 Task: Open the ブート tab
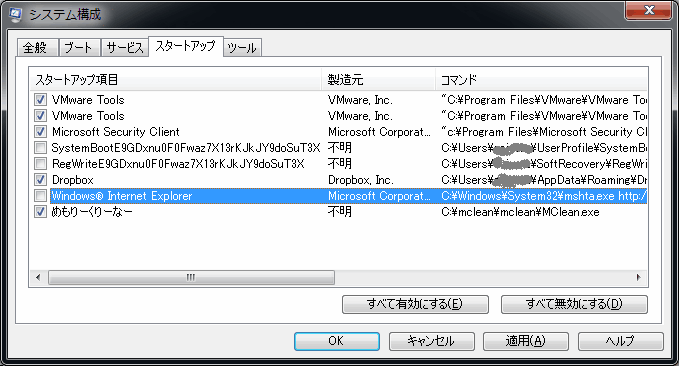[x=79, y=48]
